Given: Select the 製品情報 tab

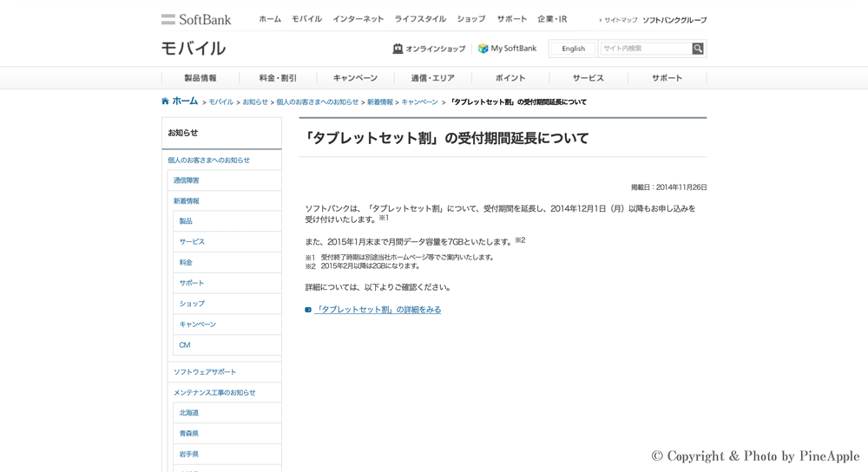Looking at the screenshot, I should (x=201, y=78).
